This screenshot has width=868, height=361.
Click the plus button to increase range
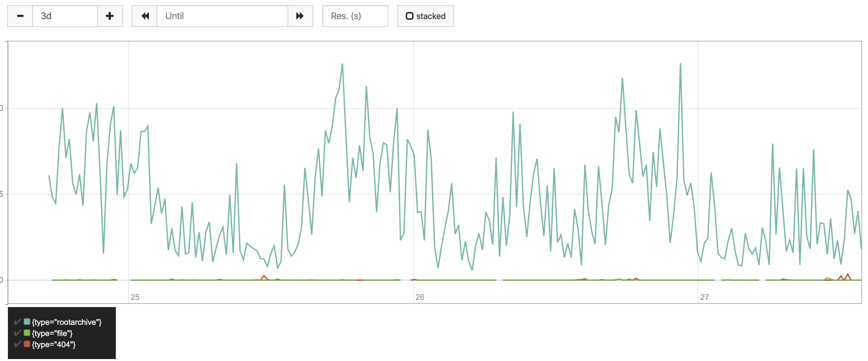pyautogui.click(x=110, y=16)
